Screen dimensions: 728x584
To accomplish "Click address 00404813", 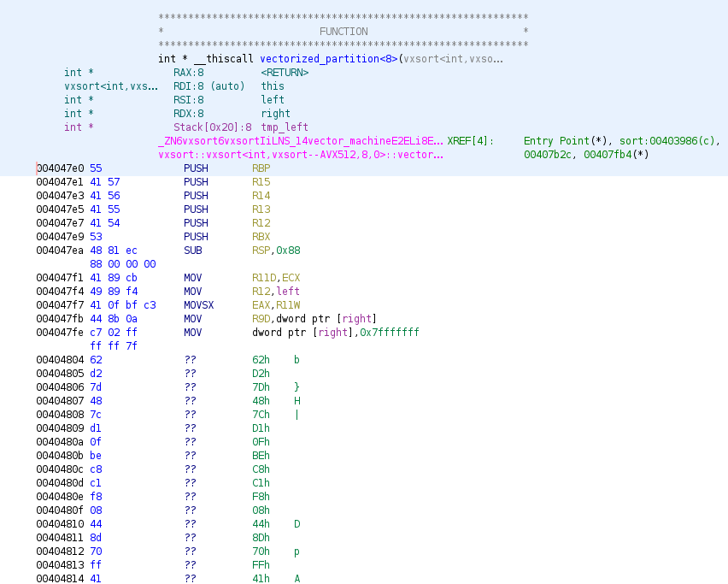I will pos(60,565).
